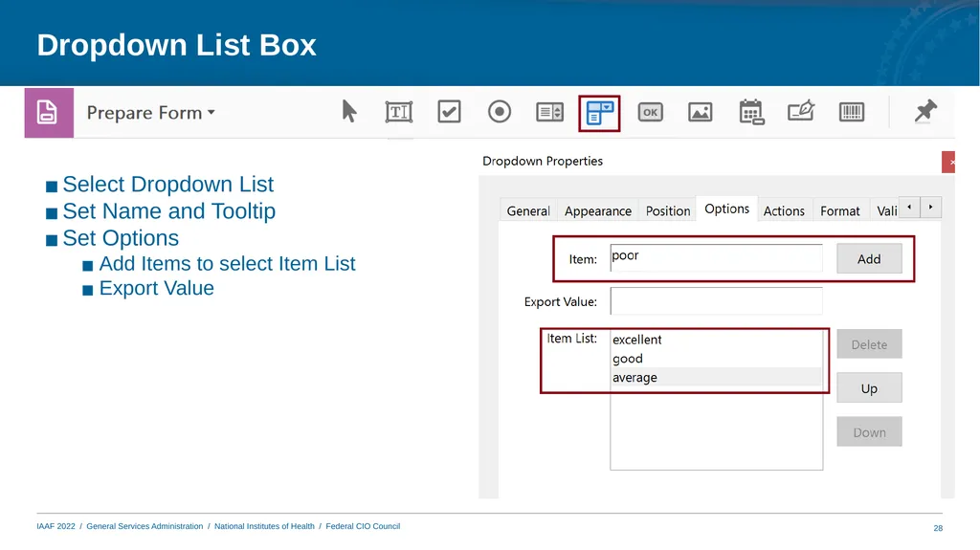Switch to the Actions tab

tap(784, 211)
